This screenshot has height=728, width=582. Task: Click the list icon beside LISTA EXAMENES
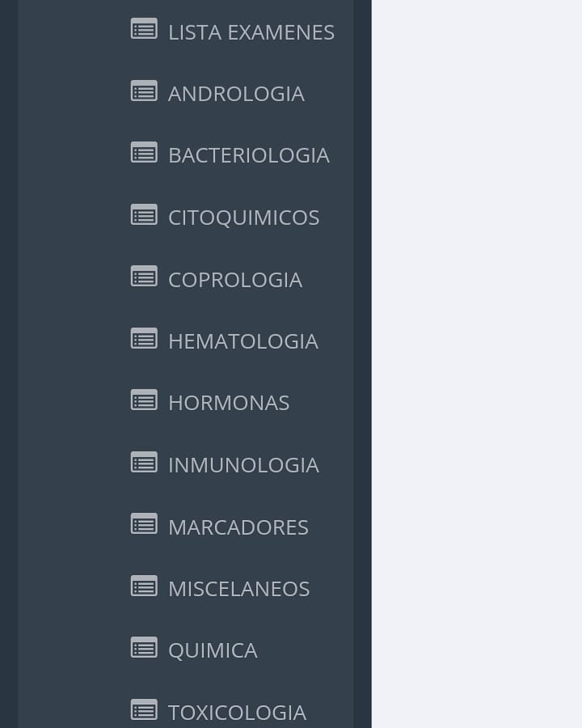(x=144, y=29)
